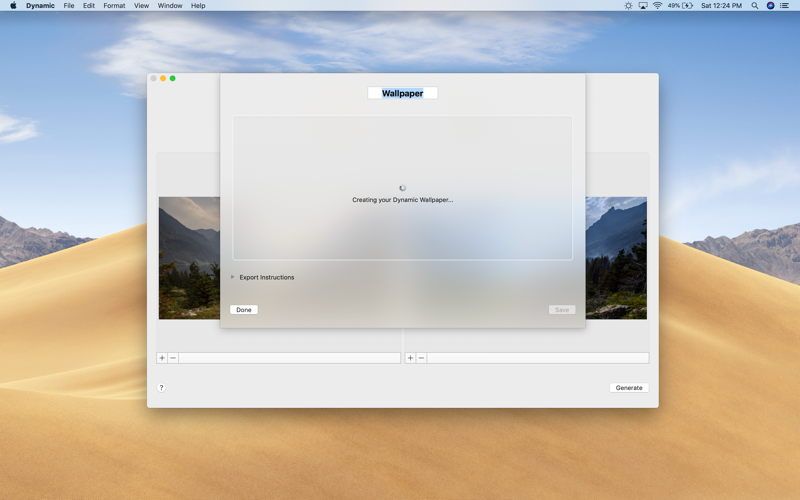Open the AirPlay display menu icon

[x=643, y=6]
